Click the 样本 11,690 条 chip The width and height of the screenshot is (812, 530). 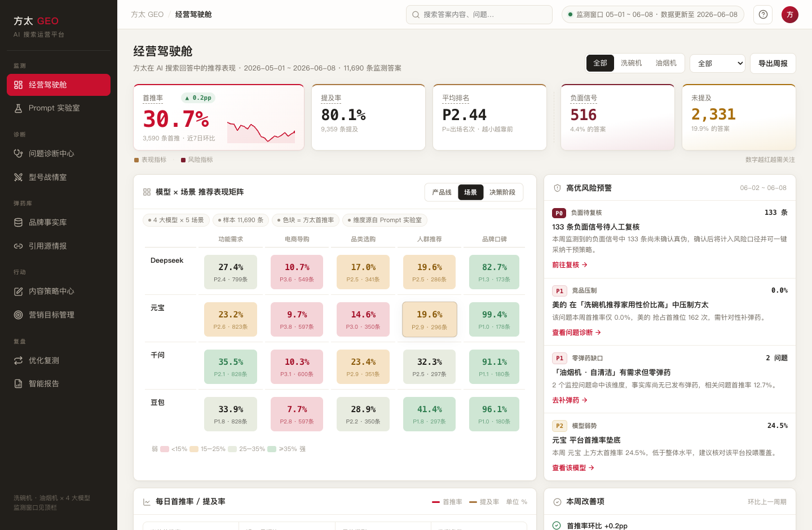241,220
